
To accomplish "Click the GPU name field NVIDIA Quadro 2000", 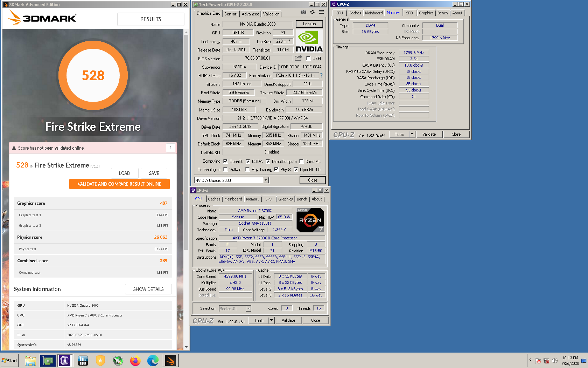I will pos(258,24).
